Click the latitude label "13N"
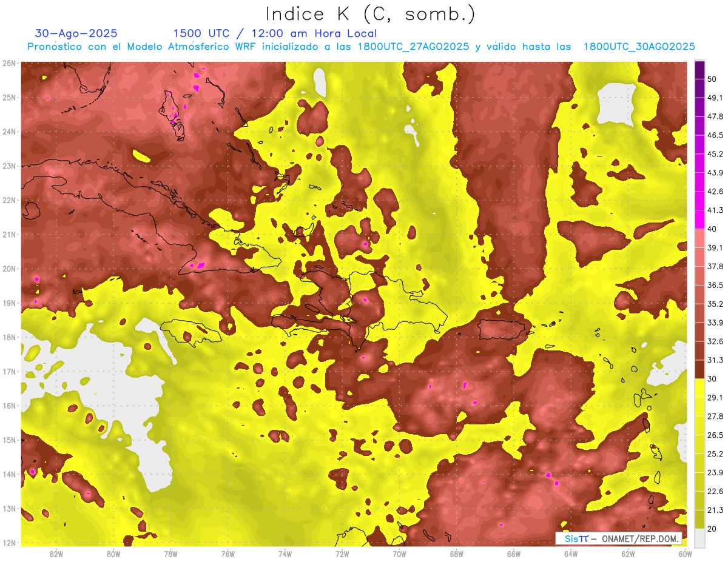The image size is (728, 562). (x=9, y=509)
